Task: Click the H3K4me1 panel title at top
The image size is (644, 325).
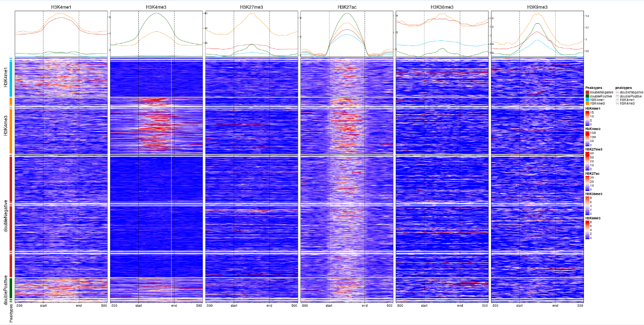Action: click(61, 8)
